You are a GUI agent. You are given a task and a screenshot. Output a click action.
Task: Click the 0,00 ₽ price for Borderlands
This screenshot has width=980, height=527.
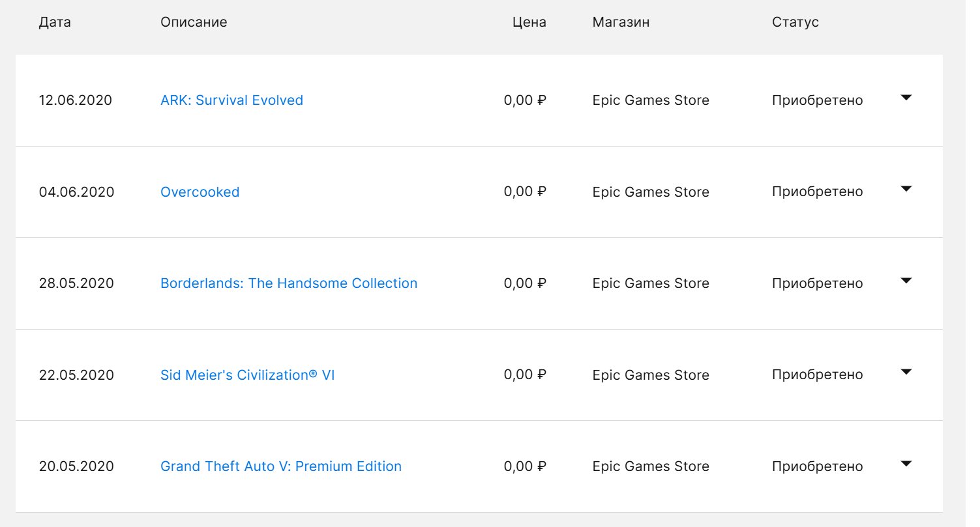point(525,283)
